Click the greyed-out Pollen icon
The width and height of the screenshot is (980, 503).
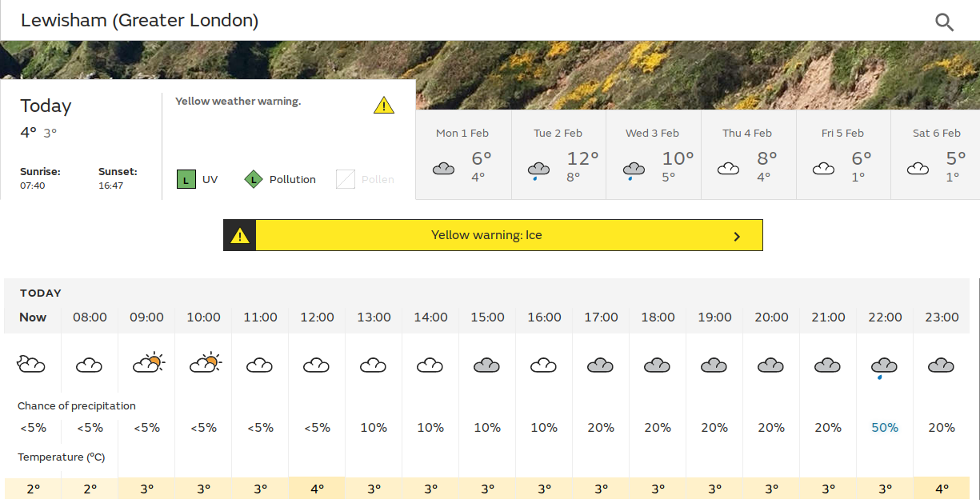(x=346, y=179)
